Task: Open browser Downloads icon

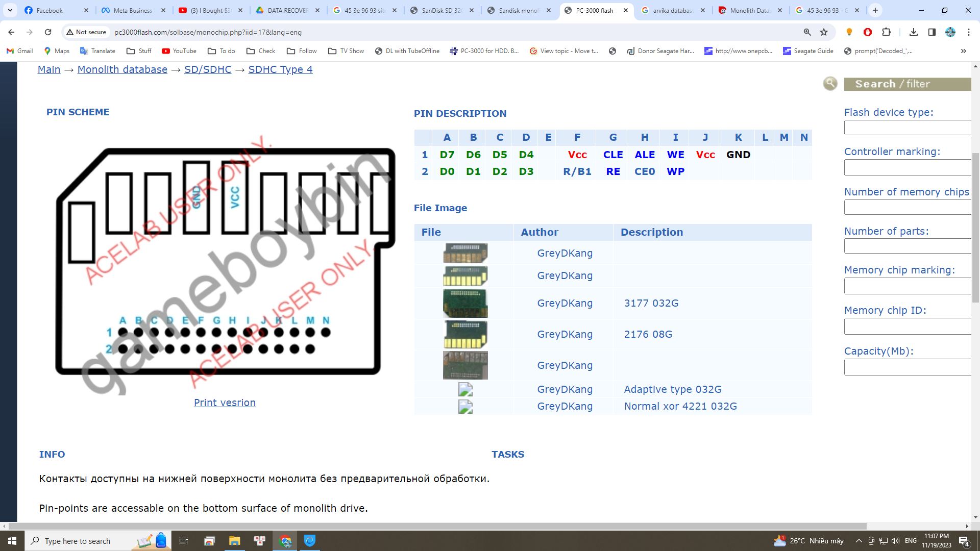Action: coord(914,32)
